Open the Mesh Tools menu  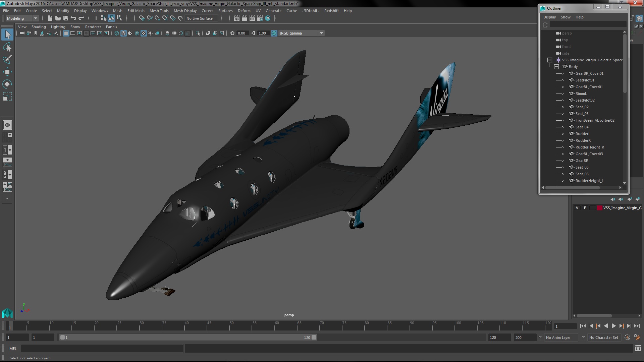[x=159, y=11]
